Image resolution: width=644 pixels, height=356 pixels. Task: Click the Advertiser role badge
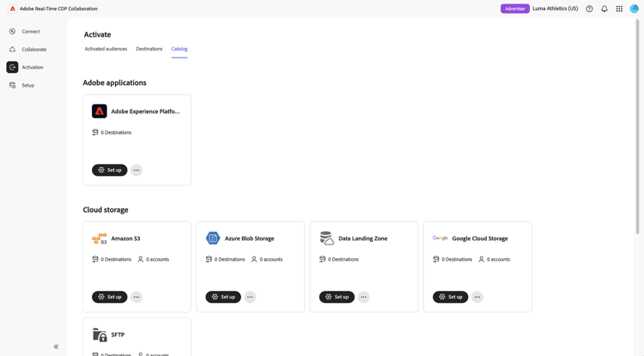coord(515,9)
